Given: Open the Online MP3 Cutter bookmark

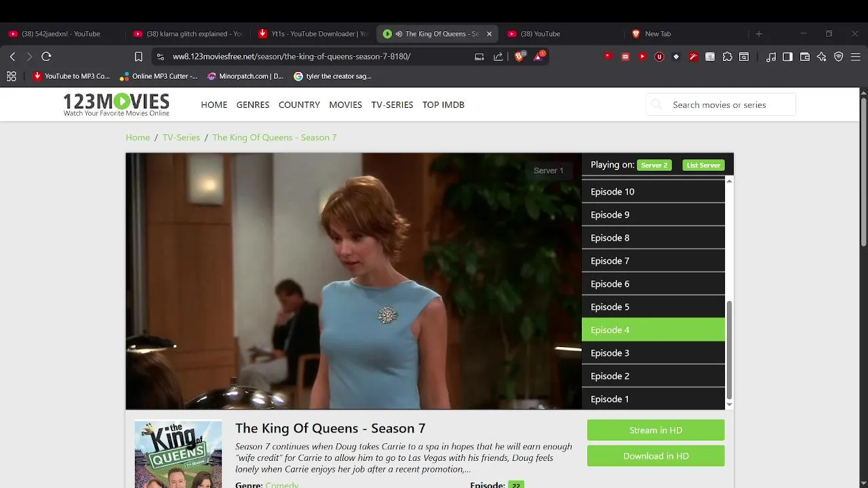Looking at the screenshot, I should click(x=159, y=77).
